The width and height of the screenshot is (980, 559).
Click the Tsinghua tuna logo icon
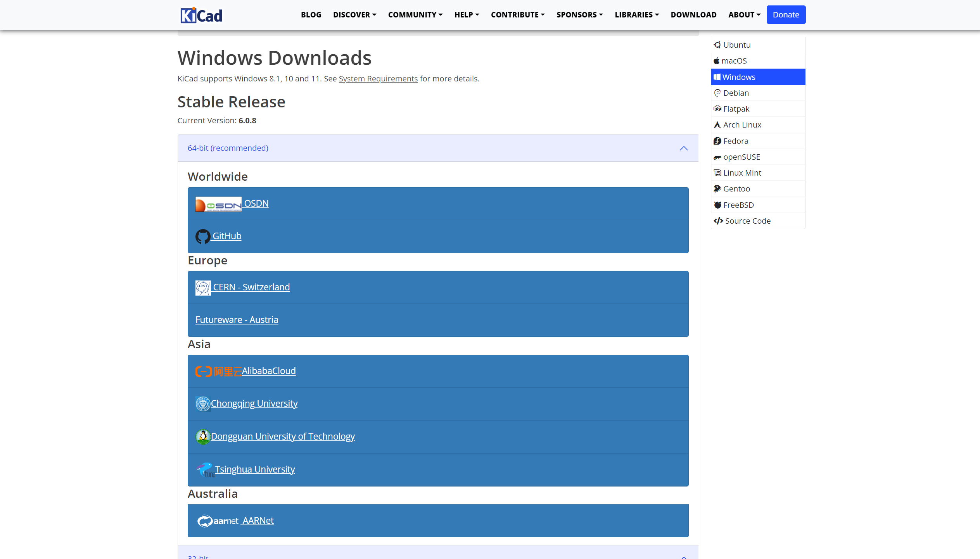(205, 470)
